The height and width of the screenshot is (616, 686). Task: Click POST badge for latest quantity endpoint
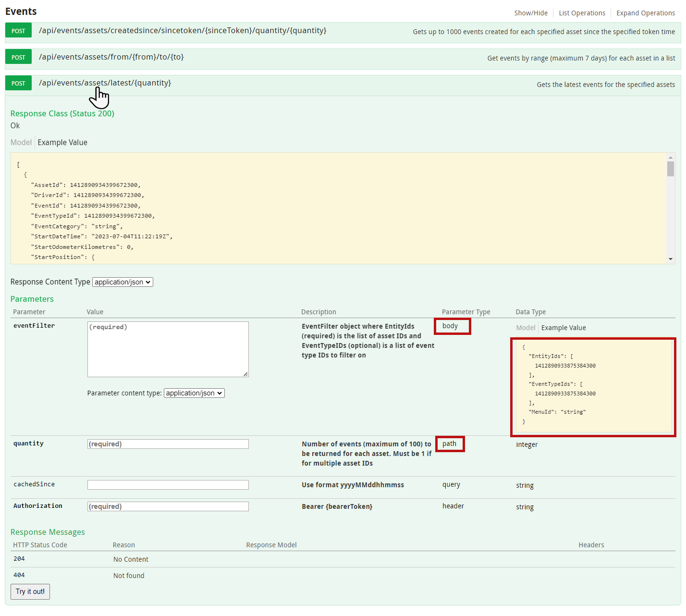point(18,83)
